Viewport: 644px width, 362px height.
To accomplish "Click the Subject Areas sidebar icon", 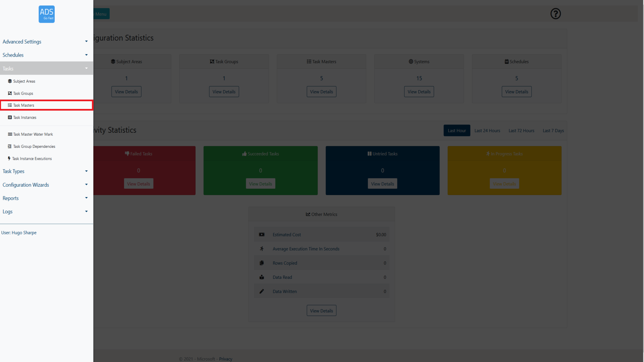I will click(10, 81).
